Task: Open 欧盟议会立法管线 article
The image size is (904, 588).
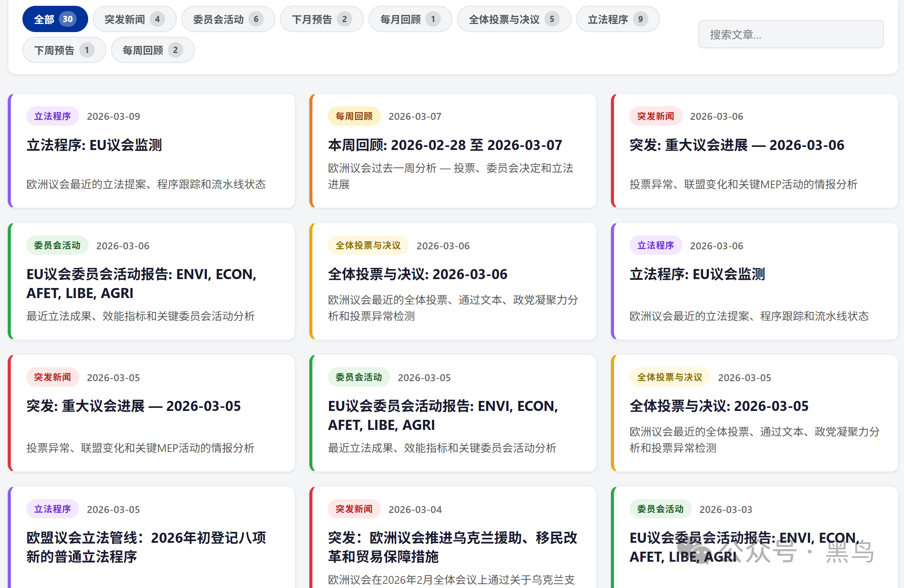Action: pyautogui.click(x=146, y=547)
